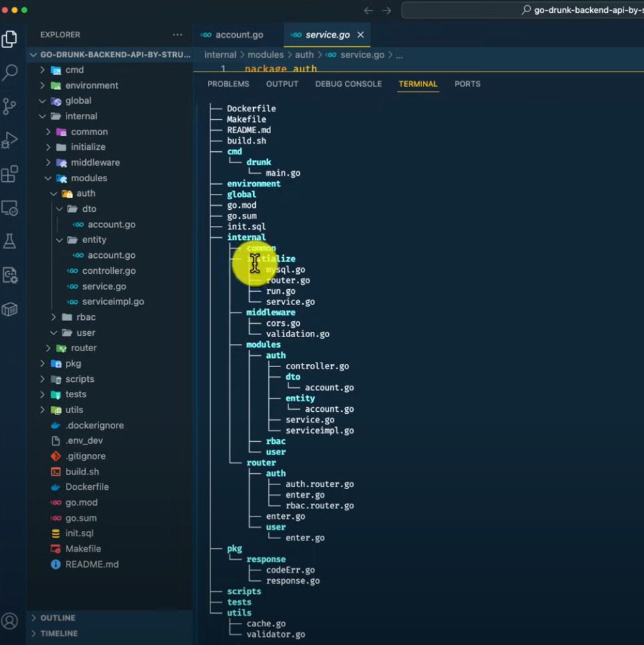Switch to the OUTPUT panel tab
This screenshot has width=644, height=645.
282,84
